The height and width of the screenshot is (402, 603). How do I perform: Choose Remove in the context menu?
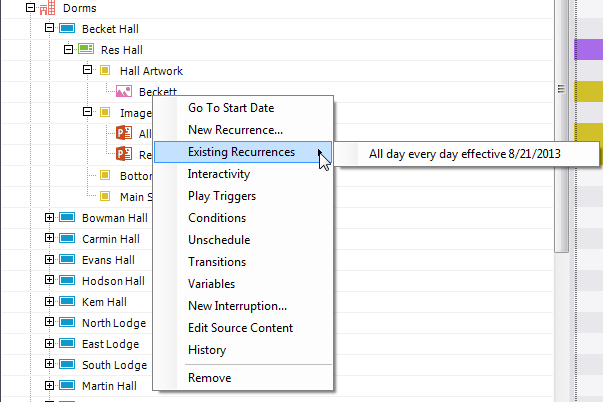click(243, 378)
